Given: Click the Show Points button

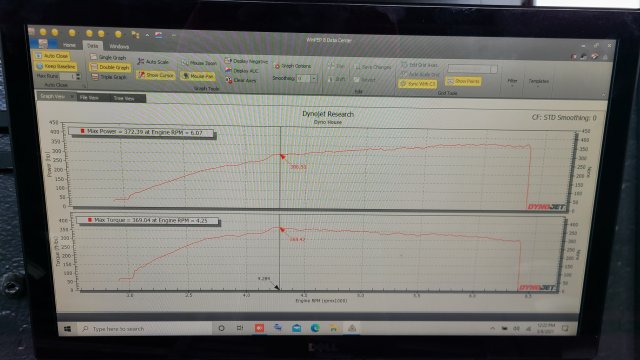Looking at the screenshot, I should 464,82.
